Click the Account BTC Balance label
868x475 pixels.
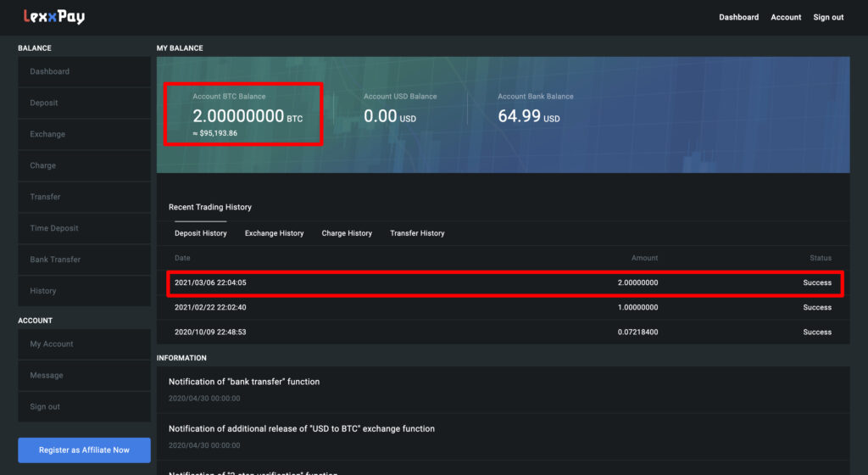229,97
